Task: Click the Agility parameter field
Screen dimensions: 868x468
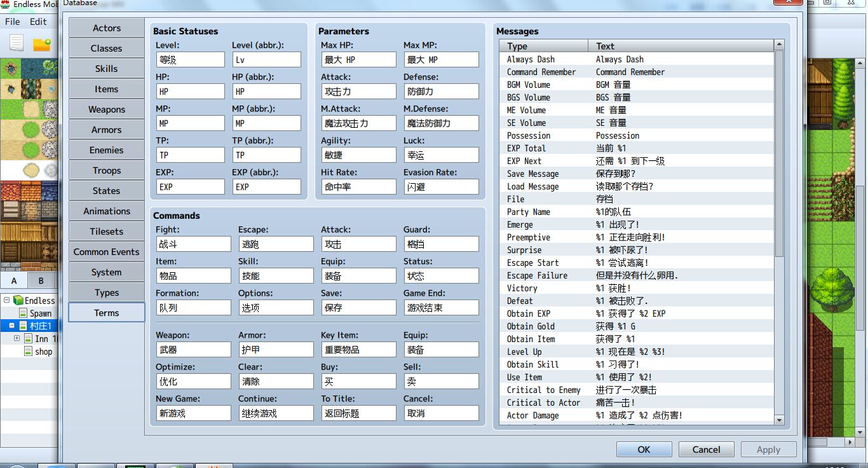Action: pos(359,155)
